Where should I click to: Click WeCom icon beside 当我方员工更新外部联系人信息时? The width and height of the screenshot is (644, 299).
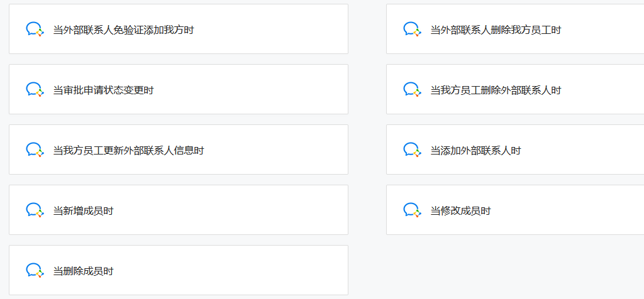click(x=35, y=150)
